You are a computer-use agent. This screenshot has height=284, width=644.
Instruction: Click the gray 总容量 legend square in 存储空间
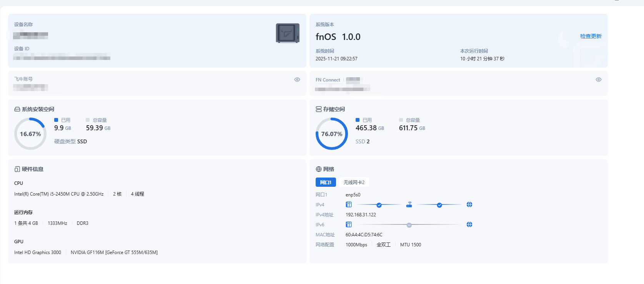coord(401,120)
